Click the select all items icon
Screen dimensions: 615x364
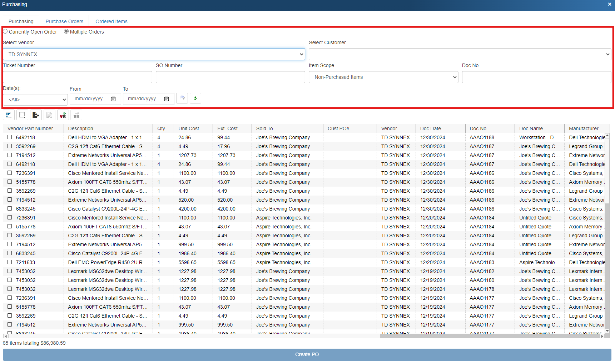tap(9, 115)
